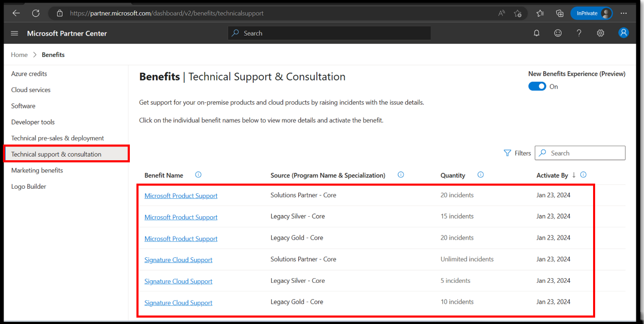Toggle New Benefits Experience switch
Viewport: 644px width, 324px height.
point(537,86)
